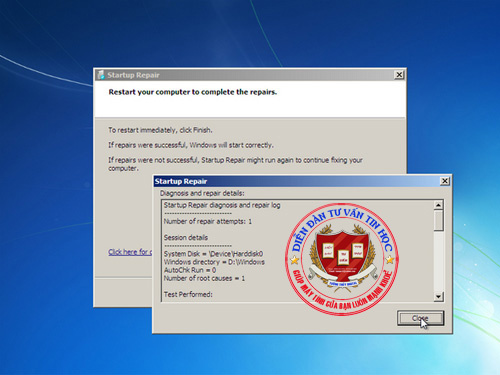Click the 'System Disk = \Device\Harddisk0' line
This screenshot has height=375, width=500.
click(x=213, y=254)
